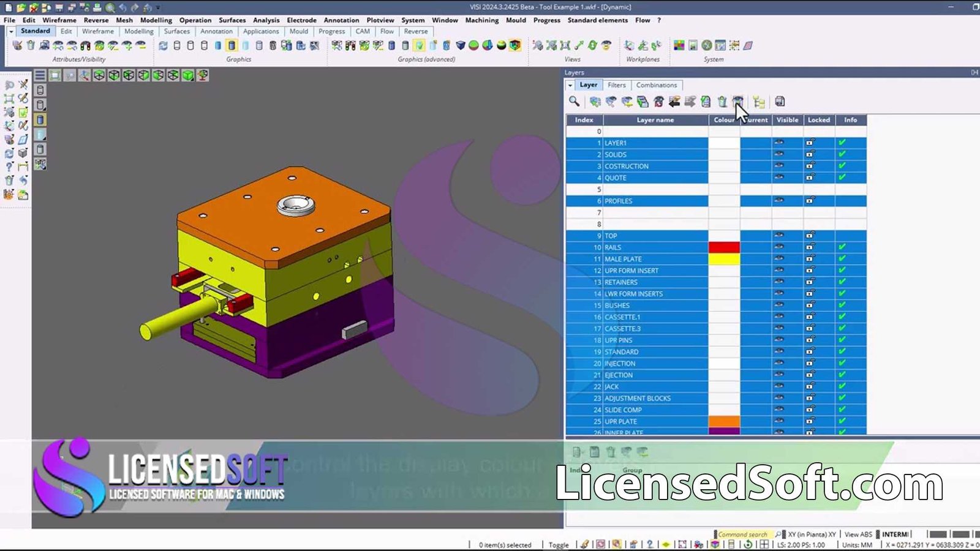The height and width of the screenshot is (551, 980).
Task: Click the zoom magnifier icon in quick access toolbar
Action: (110, 7)
